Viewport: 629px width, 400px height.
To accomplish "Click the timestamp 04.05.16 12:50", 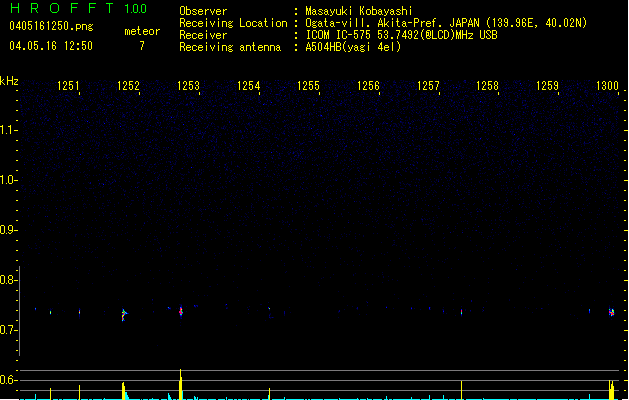I will 51,46.
